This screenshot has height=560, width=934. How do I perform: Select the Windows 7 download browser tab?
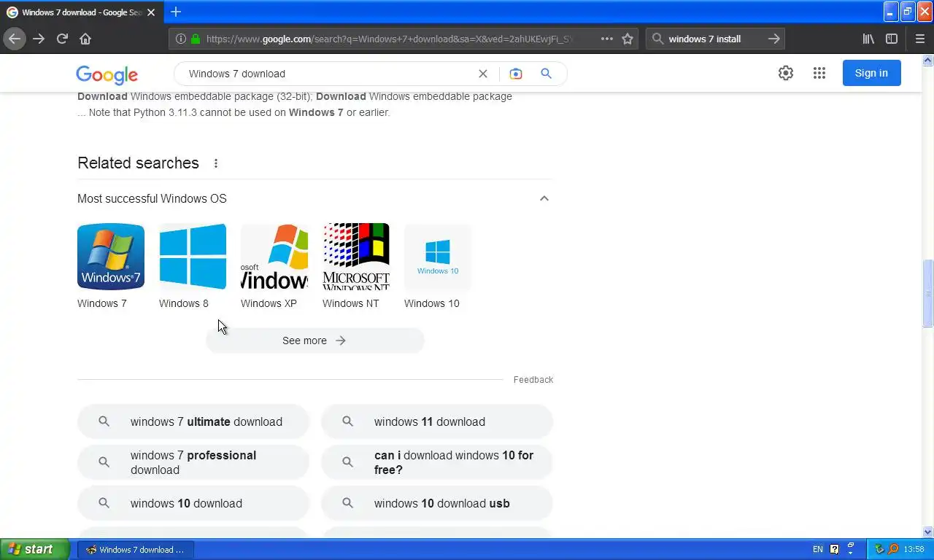pos(81,12)
